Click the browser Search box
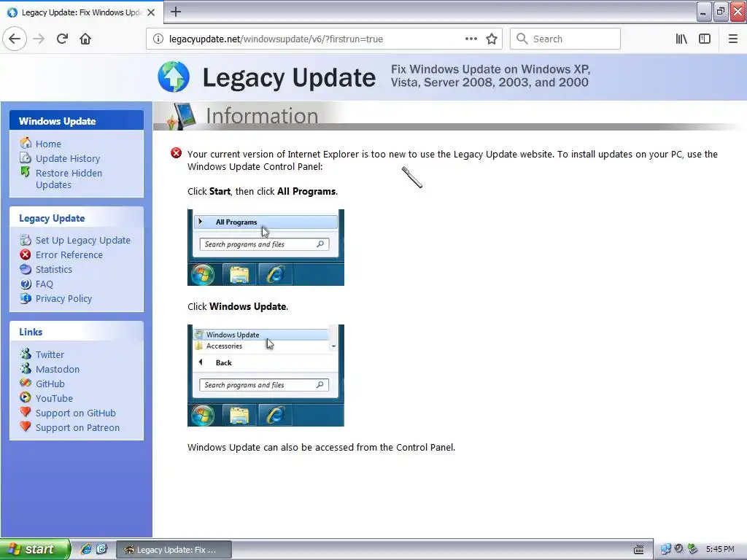This screenshot has height=560, width=747. tap(565, 39)
